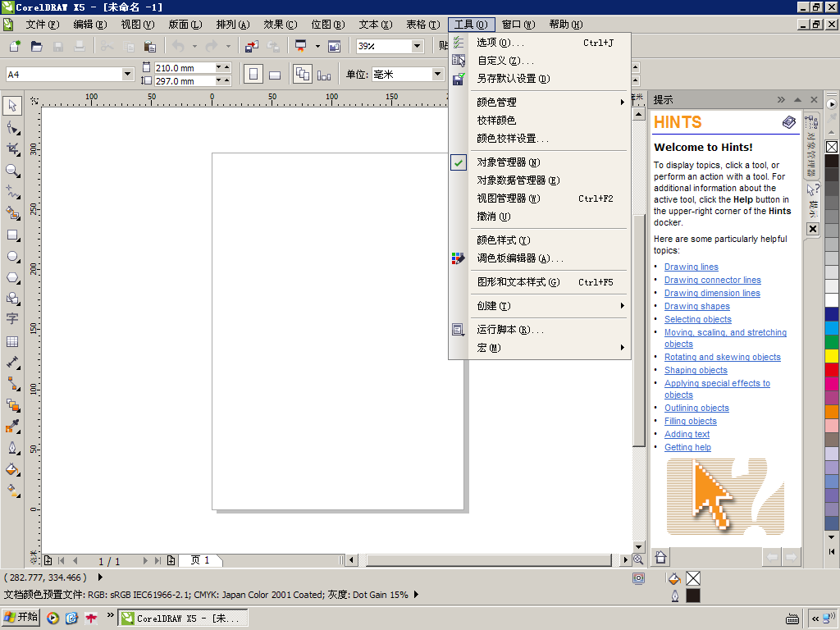
Task: Select the Crop tool
Action: pos(12,149)
